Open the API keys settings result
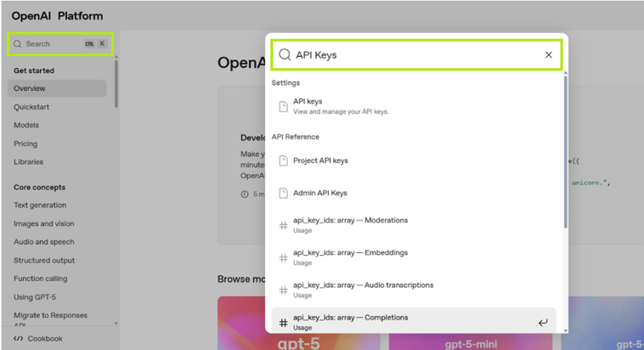The width and height of the screenshot is (644, 350). pos(414,106)
